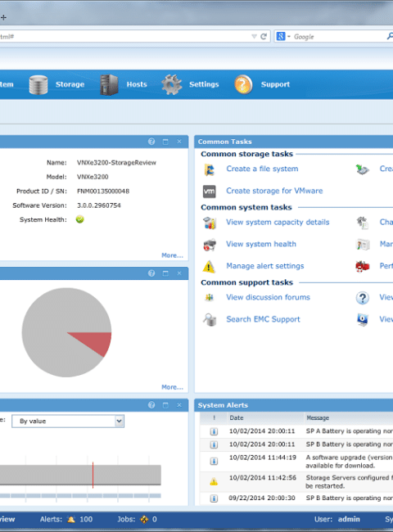The width and height of the screenshot is (393, 532).
Task: Click the Settings gear icon
Action: click(x=171, y=84)
